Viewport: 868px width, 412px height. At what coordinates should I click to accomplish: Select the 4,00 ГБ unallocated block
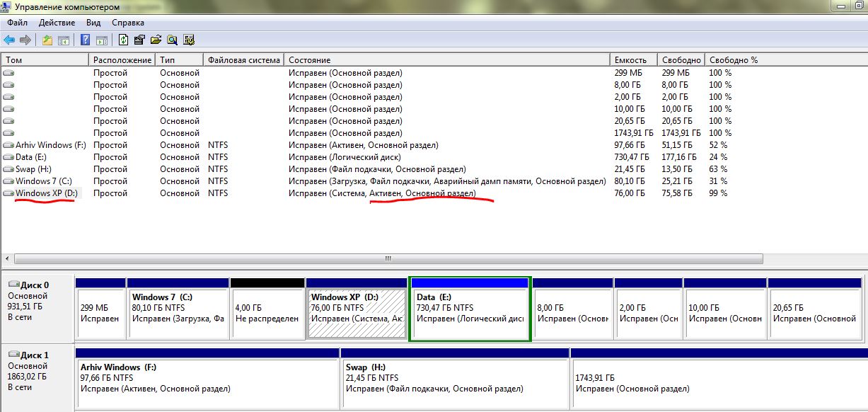(268, 309)
